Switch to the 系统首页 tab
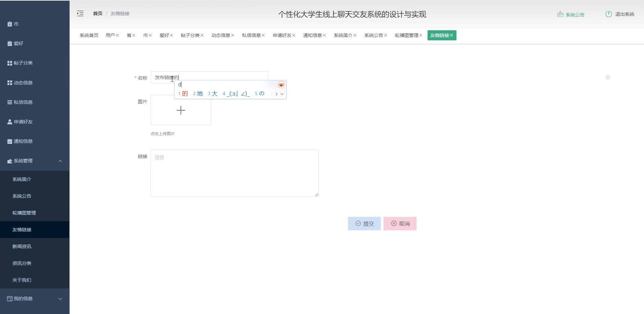The width and height of the screenshot is (644, 314). pyautogui.click(x=89, y=35)
